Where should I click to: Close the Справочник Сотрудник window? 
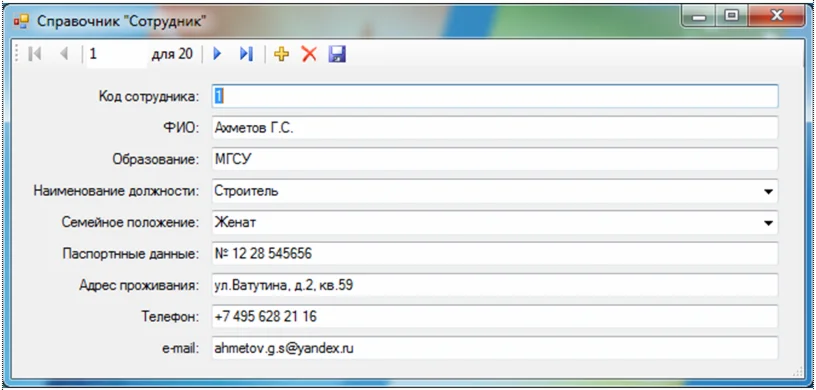coord(776,17)
